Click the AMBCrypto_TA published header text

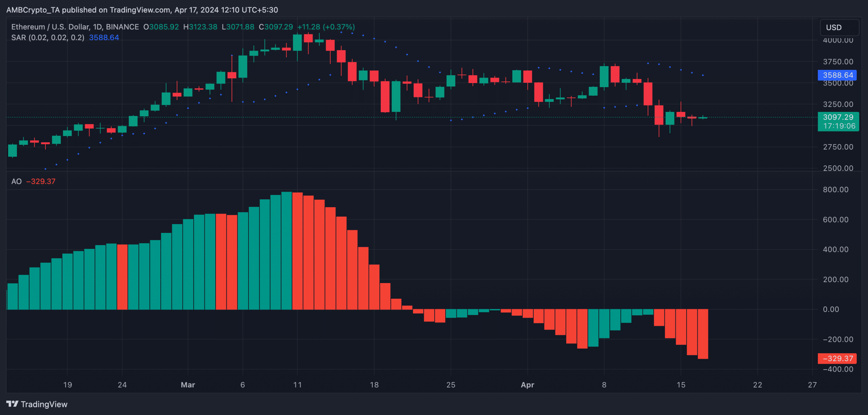point(142,10)
